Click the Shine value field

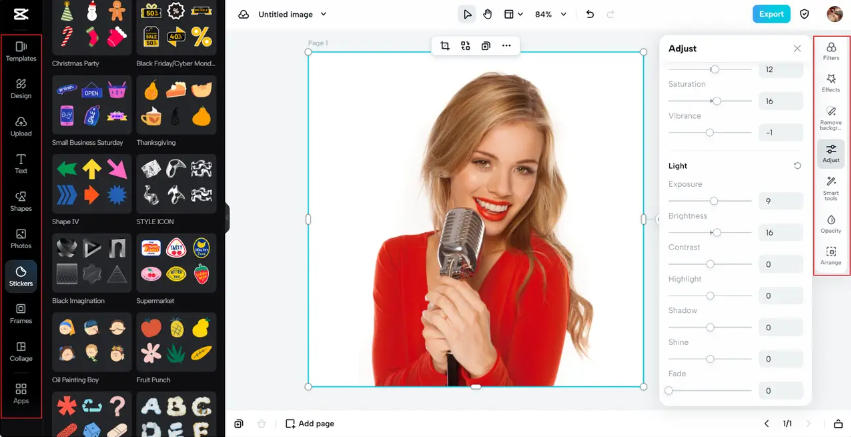780,359
